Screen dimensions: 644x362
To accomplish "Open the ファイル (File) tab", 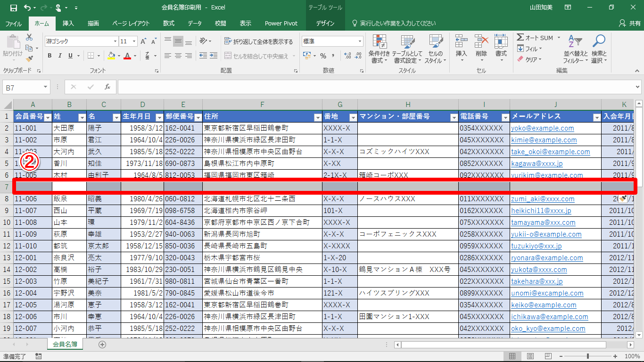I will 14,23.
